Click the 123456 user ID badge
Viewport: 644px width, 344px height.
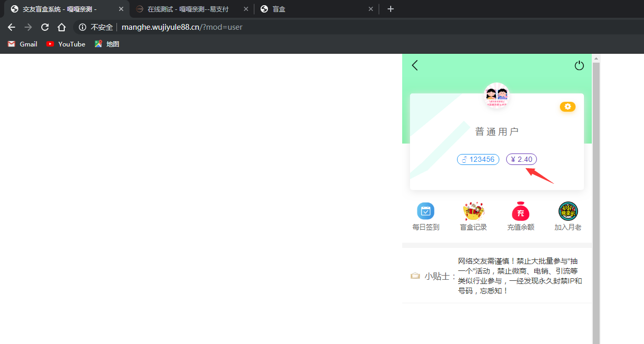pyautogui.click(x=478, y=159)
